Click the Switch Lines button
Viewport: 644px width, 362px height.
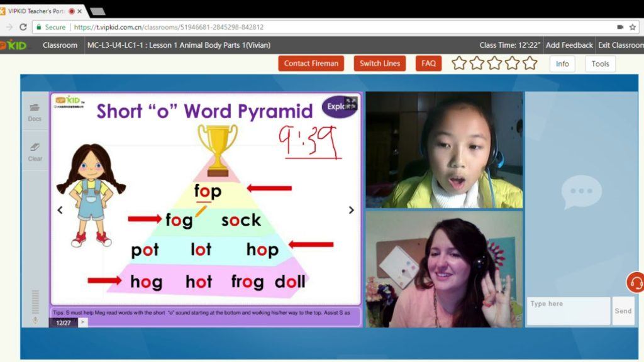pyautogui.click(x=379, y=63)
